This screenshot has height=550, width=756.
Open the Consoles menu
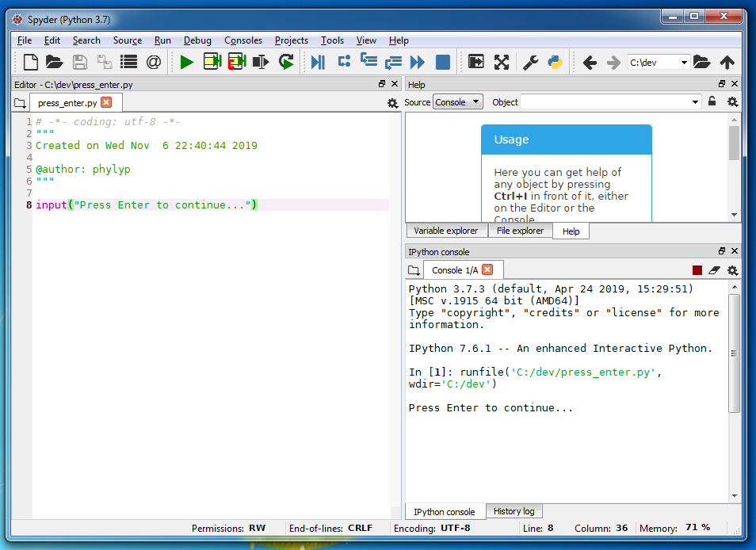[x=243, y=40]
